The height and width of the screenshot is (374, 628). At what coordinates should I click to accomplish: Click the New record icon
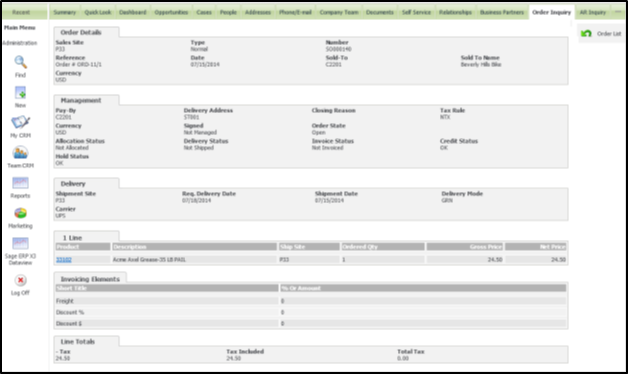[x=20, y=92]
